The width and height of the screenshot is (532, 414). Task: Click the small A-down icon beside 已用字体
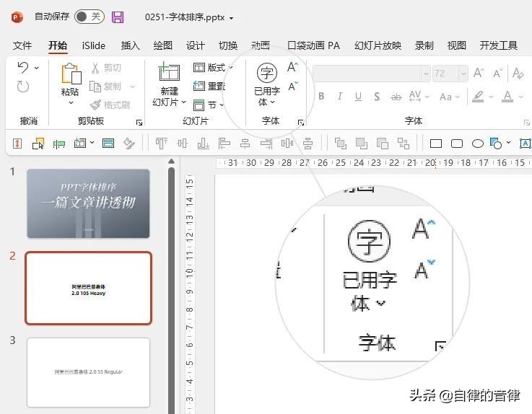(293, 87)
